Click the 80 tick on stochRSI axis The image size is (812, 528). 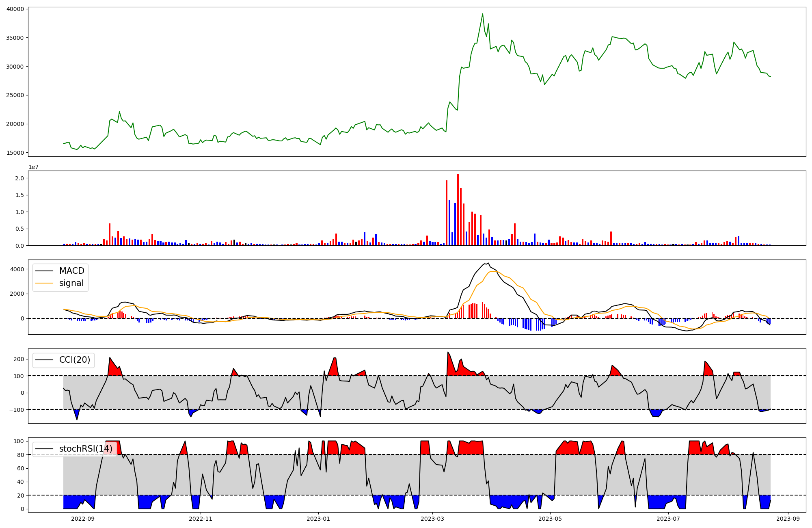click(20, 455)
